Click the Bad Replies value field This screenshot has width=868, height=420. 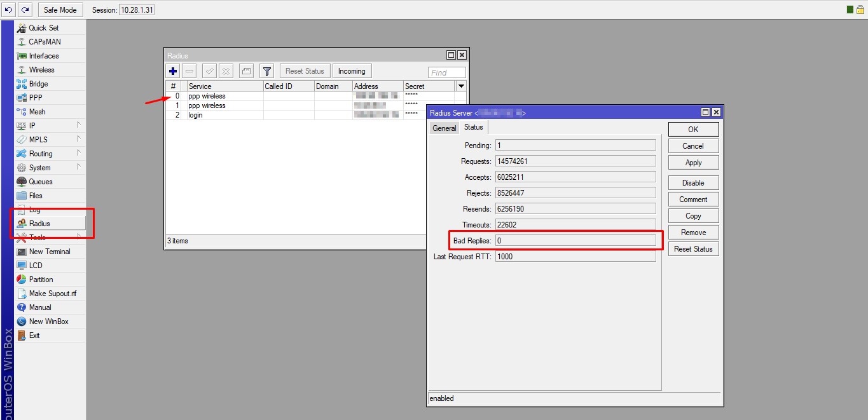point(575,241)
